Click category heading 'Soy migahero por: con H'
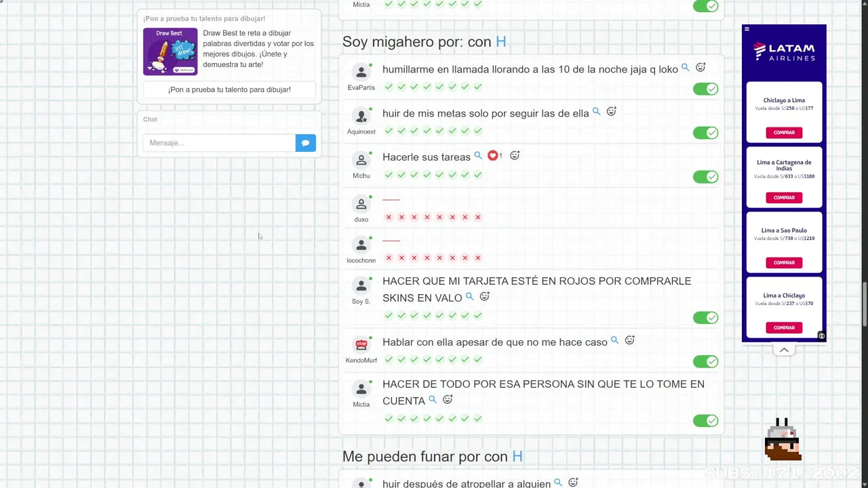Viewport: 868px width, 488px height. 425,42
